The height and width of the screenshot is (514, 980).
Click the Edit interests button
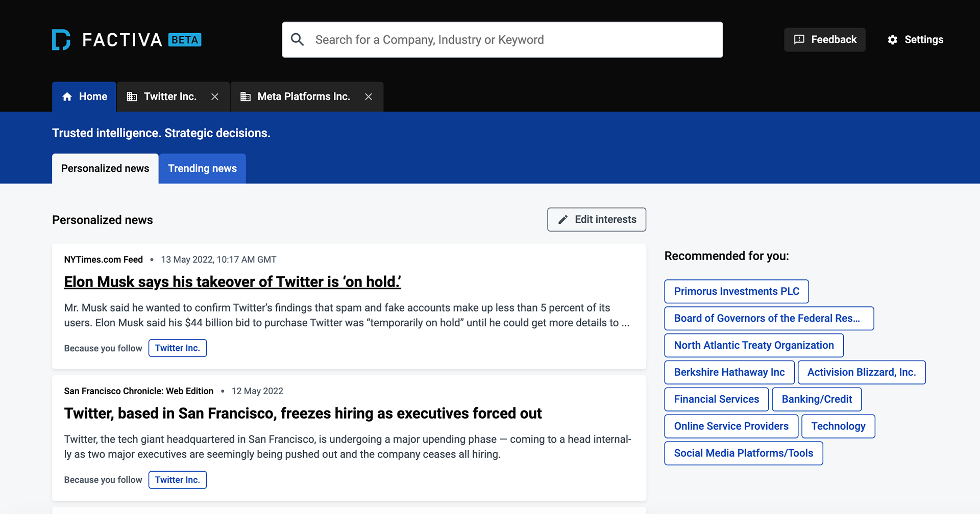[597, 220]
